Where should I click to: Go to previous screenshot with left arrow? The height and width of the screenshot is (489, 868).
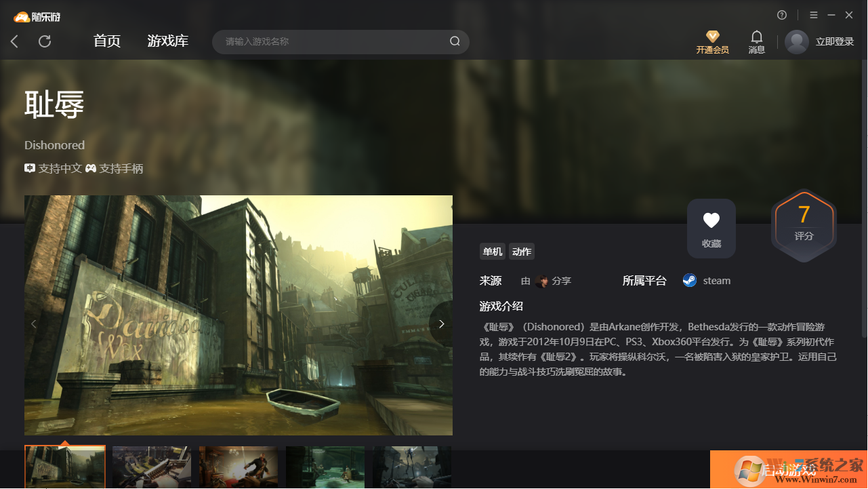pos(34,324)
